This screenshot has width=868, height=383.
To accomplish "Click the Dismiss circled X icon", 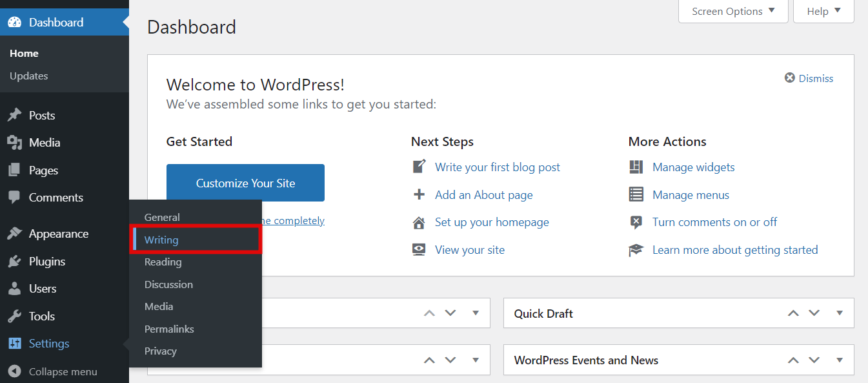I will (x=789, y=78).
